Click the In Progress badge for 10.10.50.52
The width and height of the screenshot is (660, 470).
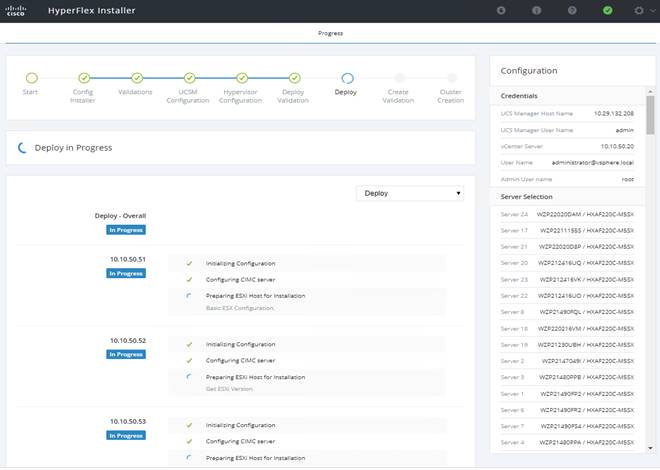coord(126,355)
